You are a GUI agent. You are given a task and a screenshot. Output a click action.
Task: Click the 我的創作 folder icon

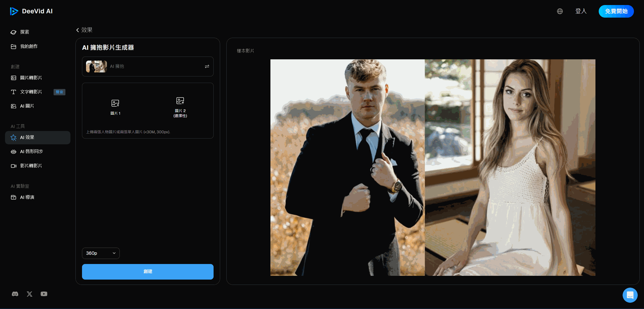(x=14, y=47)
